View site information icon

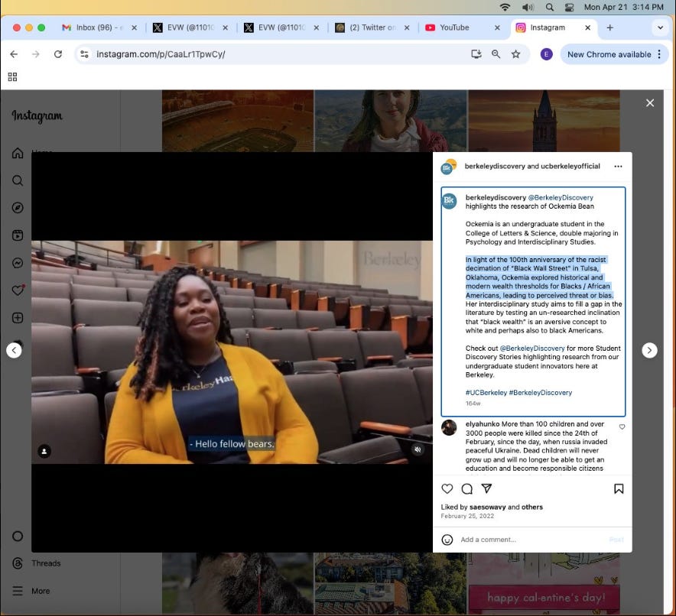(x=84, y=54)
